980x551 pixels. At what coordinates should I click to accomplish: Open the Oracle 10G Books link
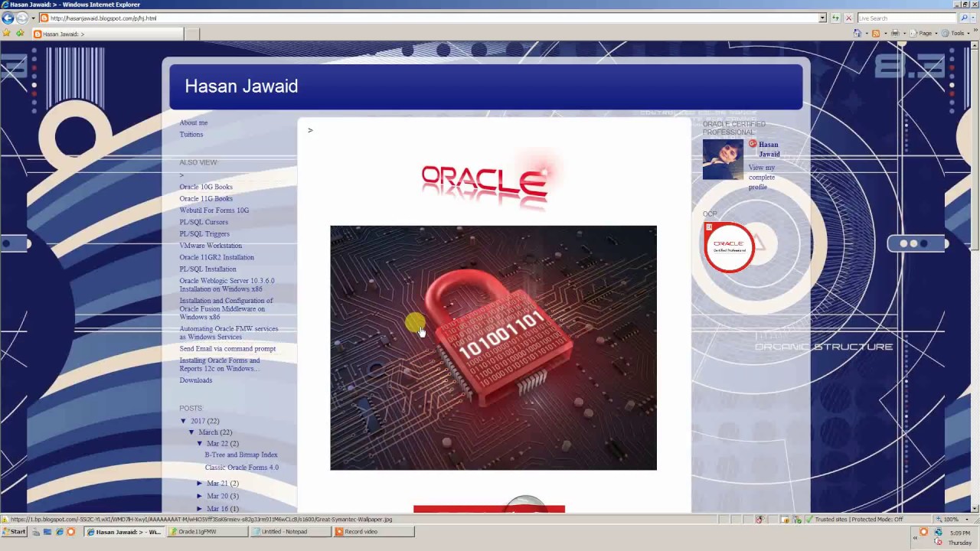[206, 187]
